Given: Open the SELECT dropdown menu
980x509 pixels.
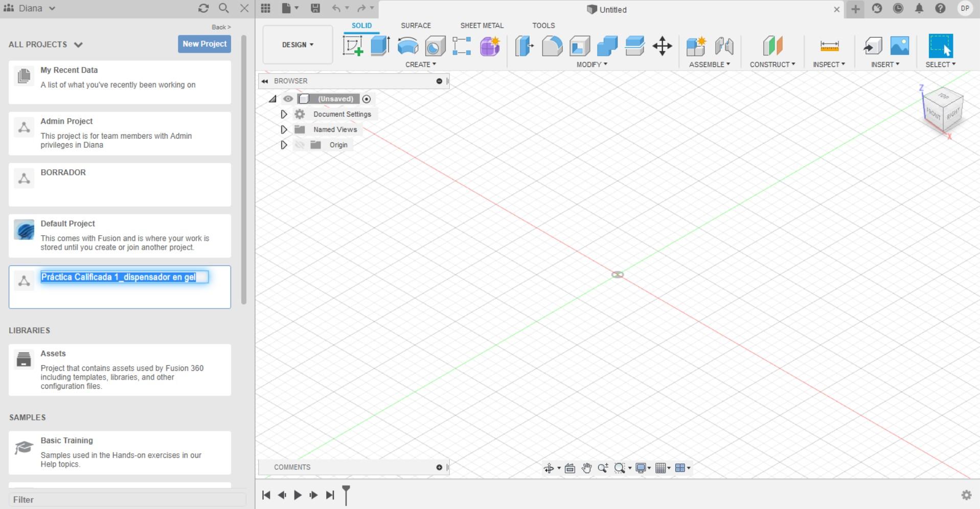Looking at the screenshot, I should 941,64.
